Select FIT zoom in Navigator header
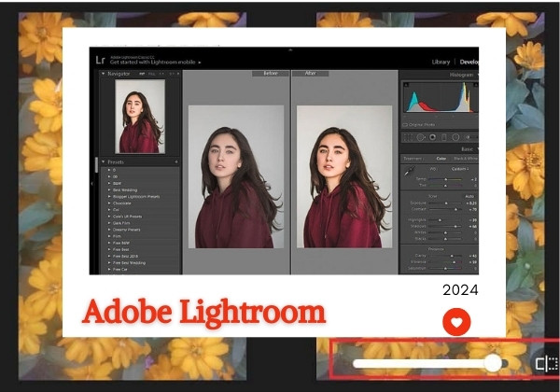 point(142,74)
